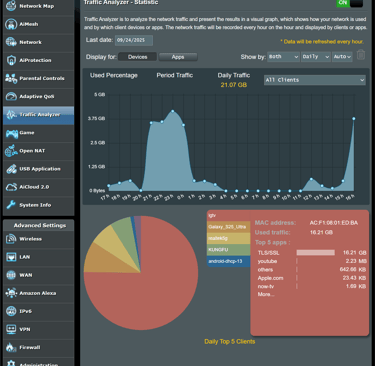This screenshot has height=366, width=375.
Task: Click the now-tv app row
Action: [x=312, y=286]
